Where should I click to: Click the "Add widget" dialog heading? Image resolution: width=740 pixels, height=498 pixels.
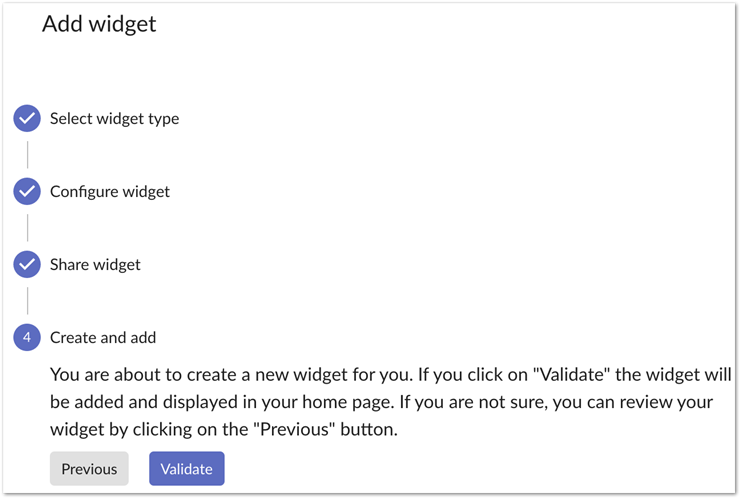coord(99,24)
